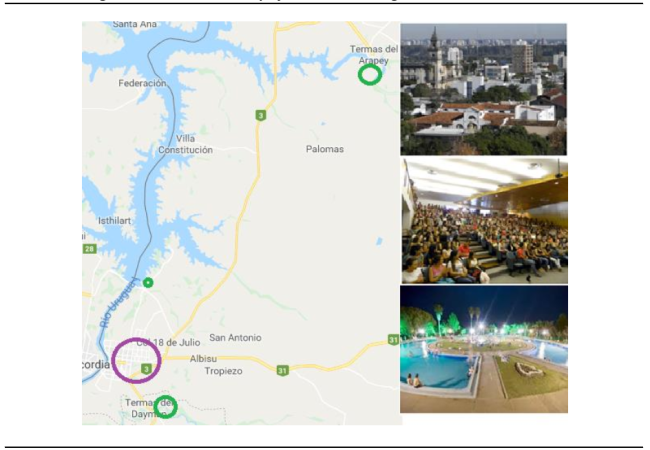Click the Villa Constitución map label
The width and height of the screenshot is (650, 450).
click(185, 144)
